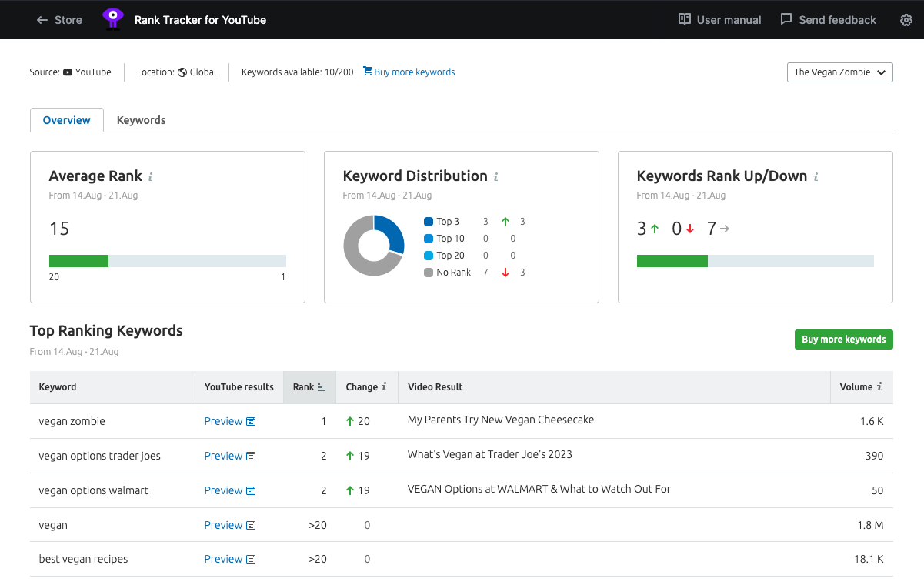Select the Overview tab
This screenshot has height=582, width=924.
tap(66, 120)
